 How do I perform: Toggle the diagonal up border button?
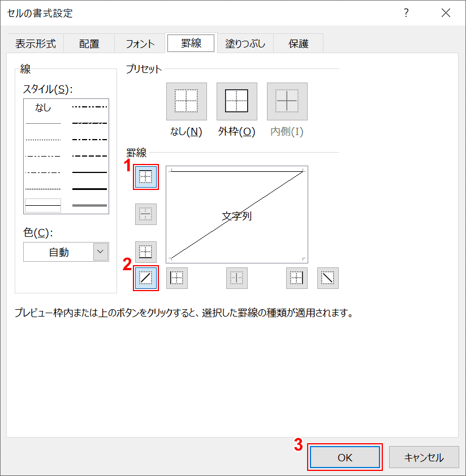146,278
